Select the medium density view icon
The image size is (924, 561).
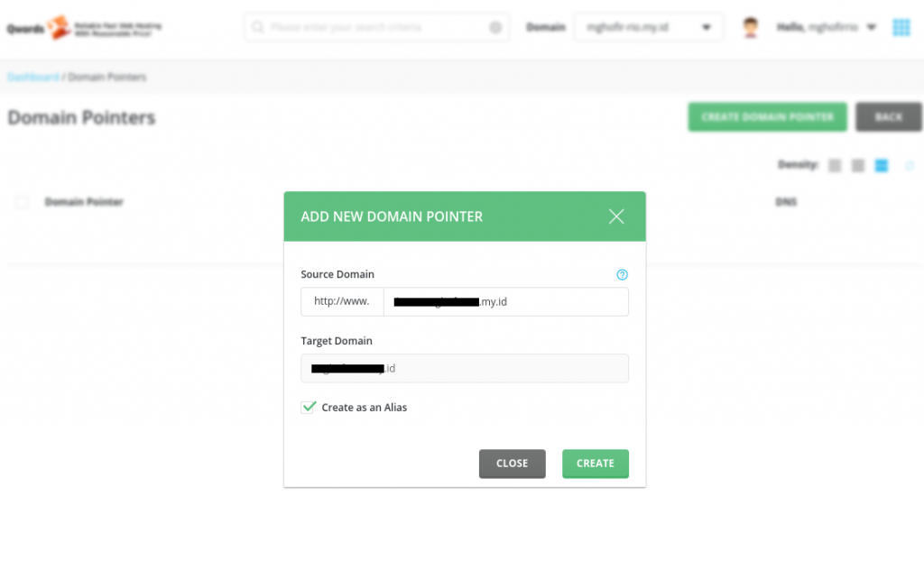(857, 165)
